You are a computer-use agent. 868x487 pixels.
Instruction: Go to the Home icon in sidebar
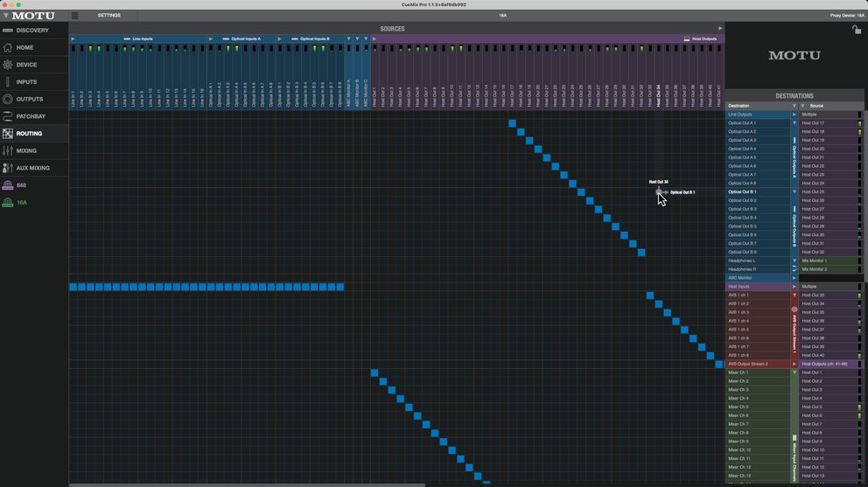tap(7, 47)
